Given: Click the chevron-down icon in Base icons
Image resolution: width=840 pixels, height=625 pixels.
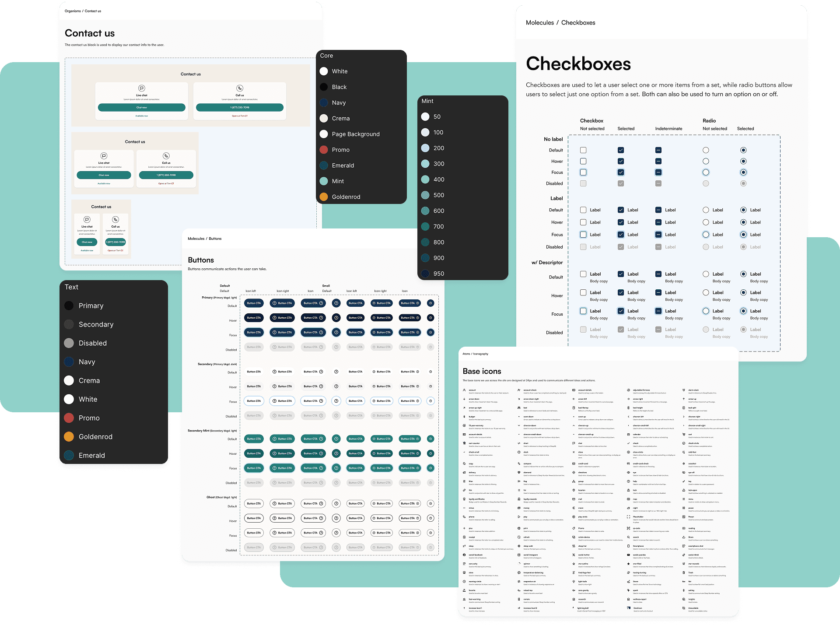Looking at the screenshot, I should (x=519, y=425).
